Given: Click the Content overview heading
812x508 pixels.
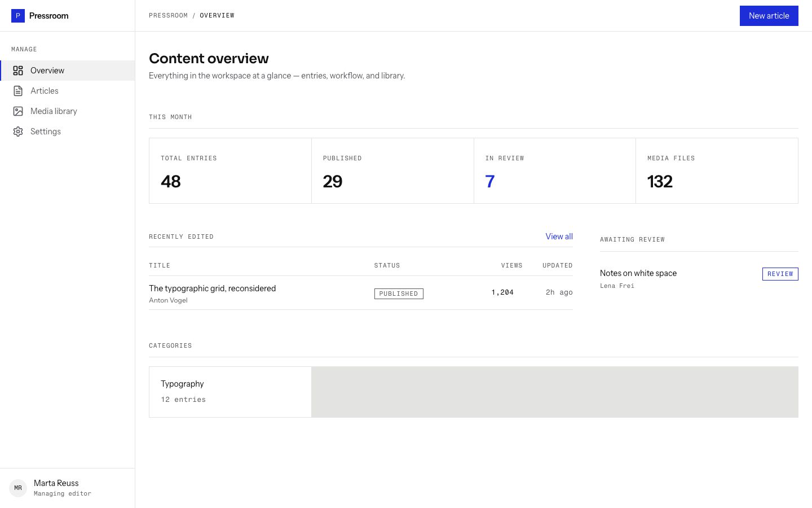Looking at the screenshot, I should 209,59.
